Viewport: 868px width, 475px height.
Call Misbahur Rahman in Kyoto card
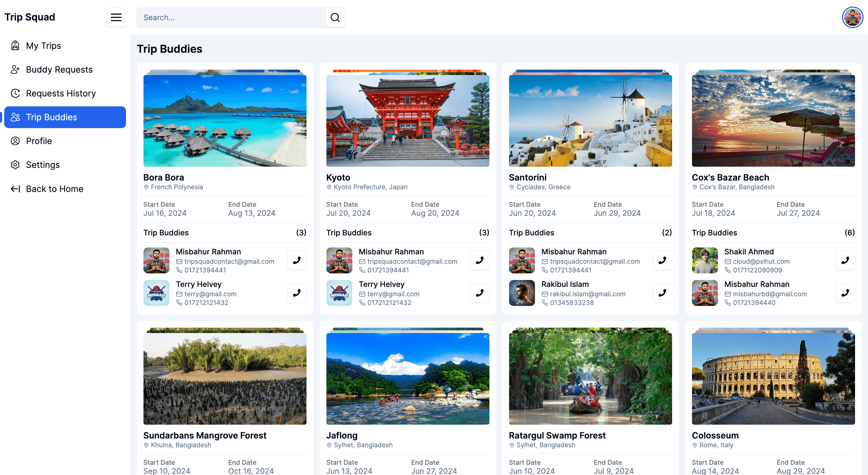click(x=480, y=260)
